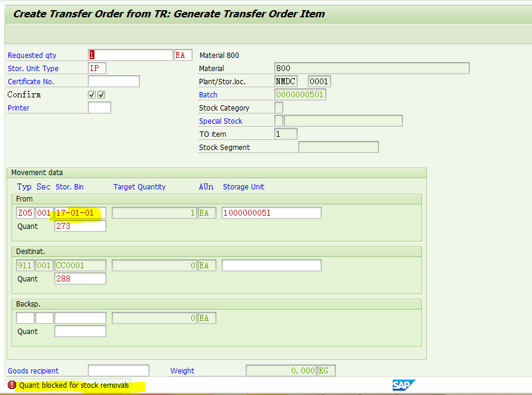Click the Backsp. Quant field
The image size is (532, 395).
point(80,331)
